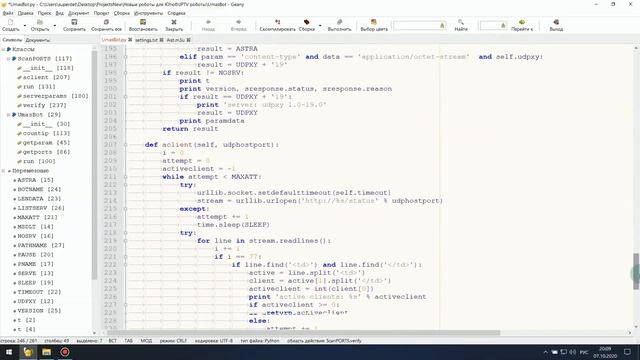Open the Выбор цвета color chooser

pos(374,22)
